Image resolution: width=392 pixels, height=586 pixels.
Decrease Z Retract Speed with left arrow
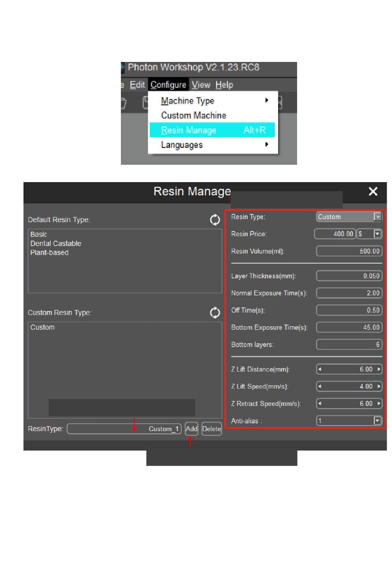pyautogui.click(x=320, y=403)
